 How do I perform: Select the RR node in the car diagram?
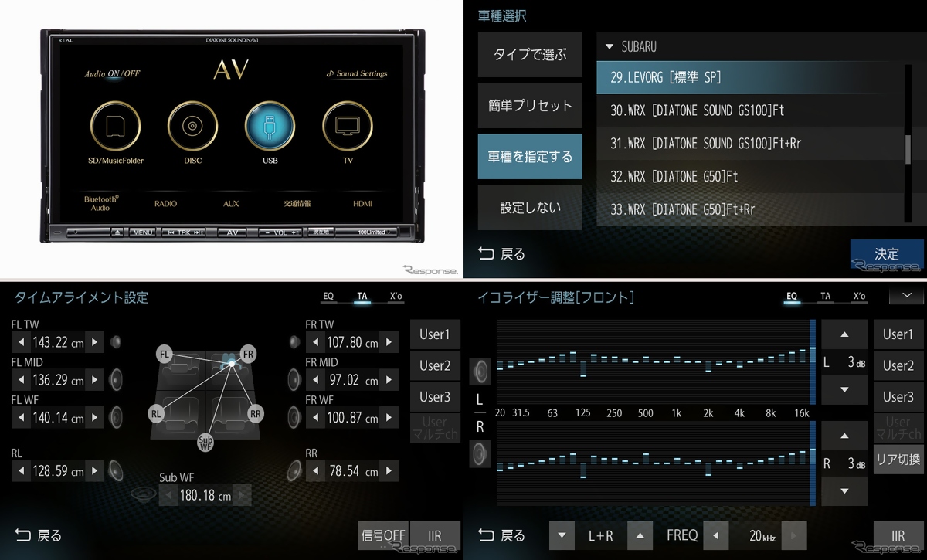256,414
